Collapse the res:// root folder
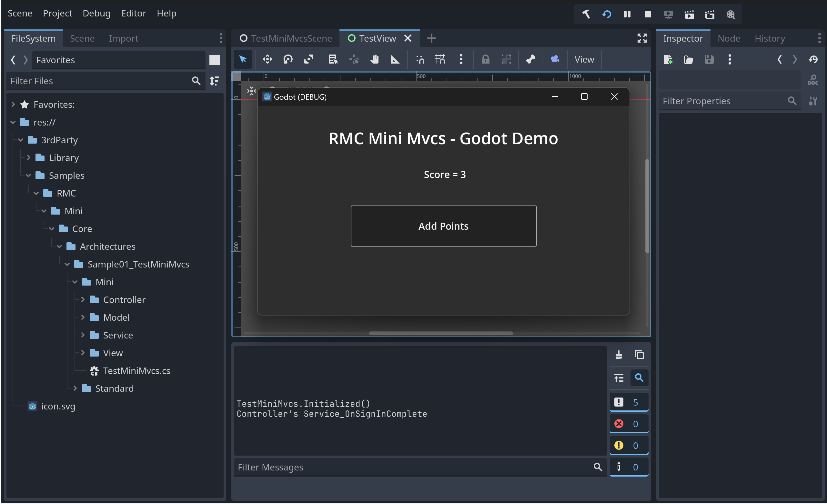Screen dimensions: 827x504 click(x=13, y=122)
